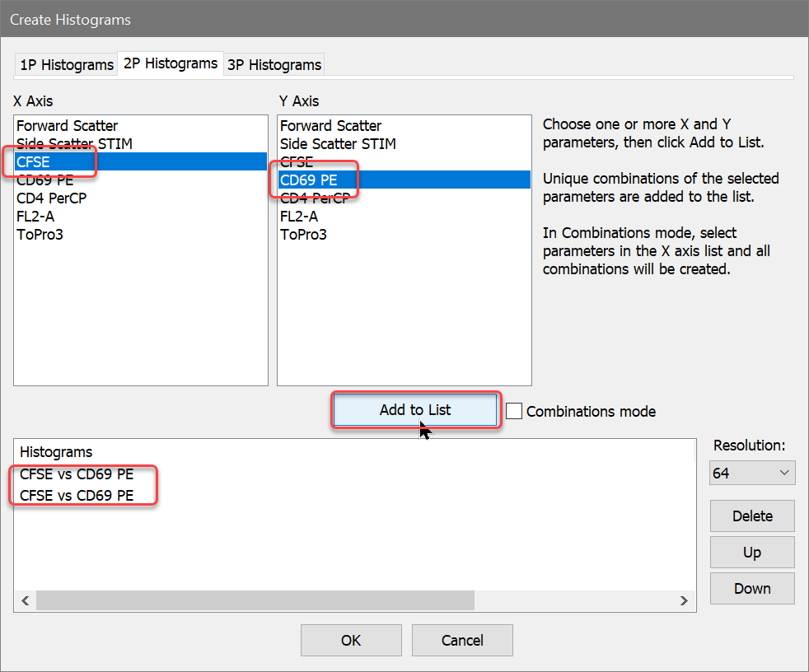Open the 3P Histograms tab
This screenshot has height=672, width=809.
click(x=274, y=65)
